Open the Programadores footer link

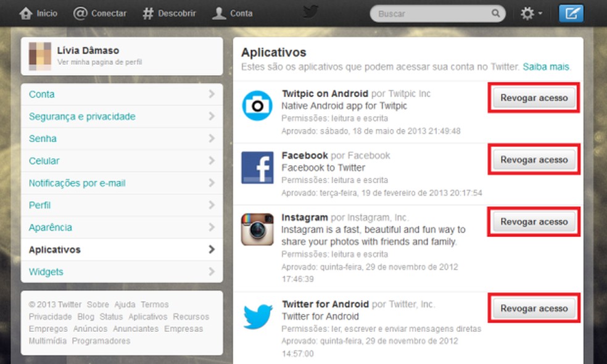click(101, 341)
